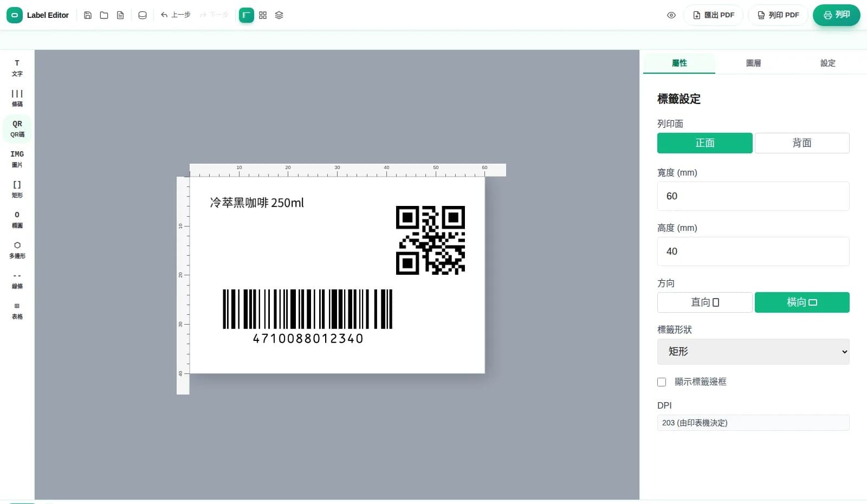The image size is (867, 504).
Task: Open the layers stack icon in the toolbar
Action: click(279, 15)
